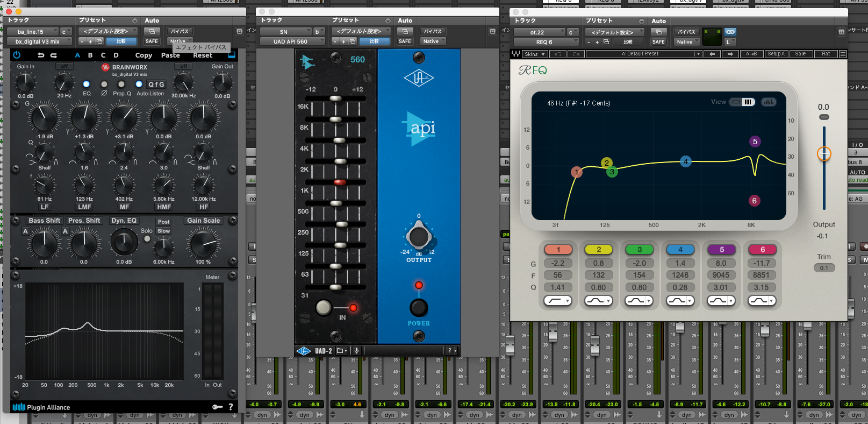Select bx_digital setting C
868x424 pixels.
(x=103, y=55)
